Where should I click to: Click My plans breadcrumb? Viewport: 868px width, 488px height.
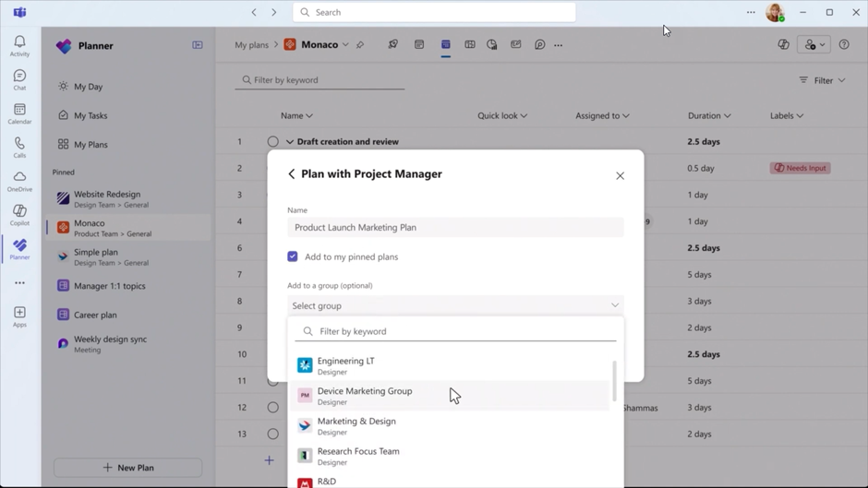coord(251,45)
